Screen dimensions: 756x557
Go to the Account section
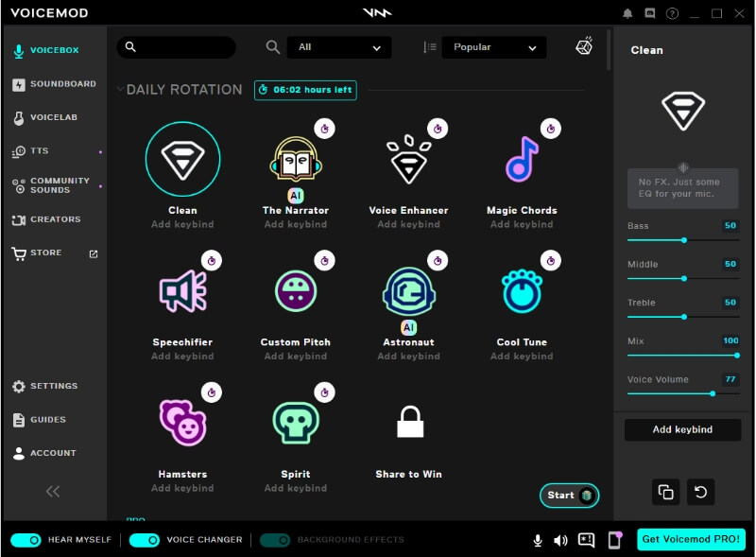click(x=45, y=453)
